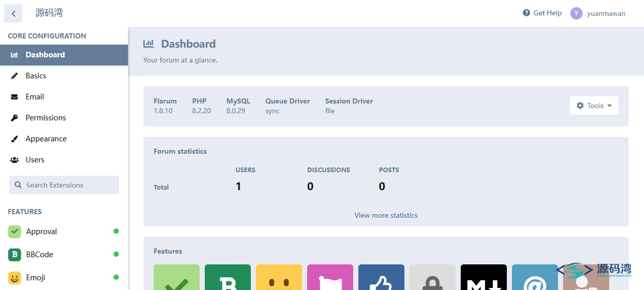Click the View more statistics link
The width and height of the screenshot is (644, 290).
[386, 215]
